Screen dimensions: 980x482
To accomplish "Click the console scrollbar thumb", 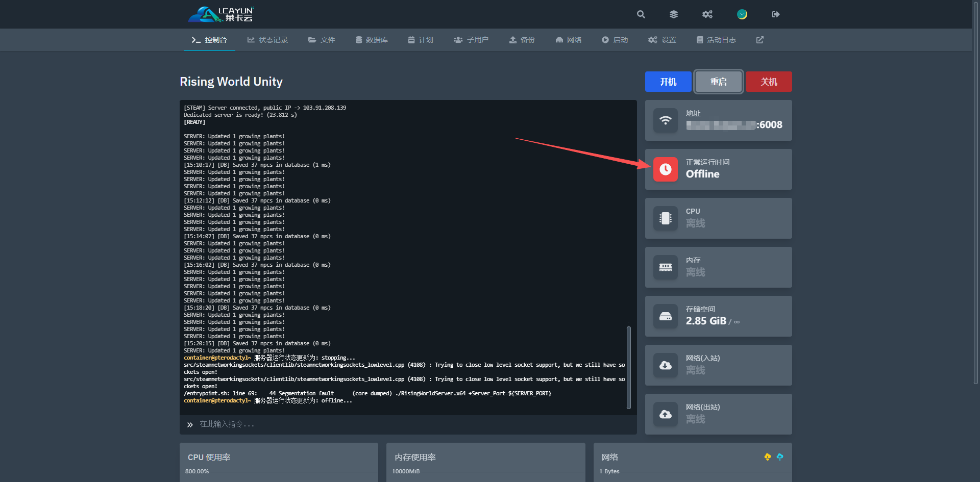I will tap(629, 368).
